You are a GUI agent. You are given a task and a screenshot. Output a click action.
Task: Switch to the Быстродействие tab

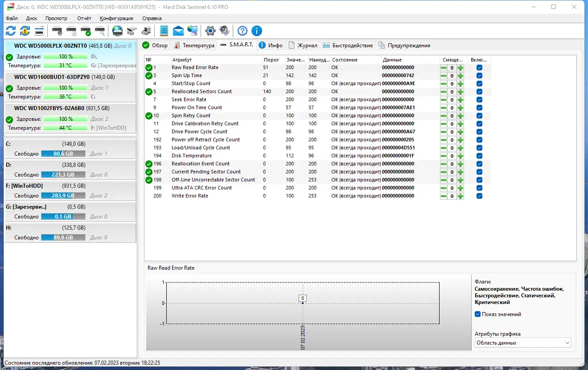tap(348, 45)
